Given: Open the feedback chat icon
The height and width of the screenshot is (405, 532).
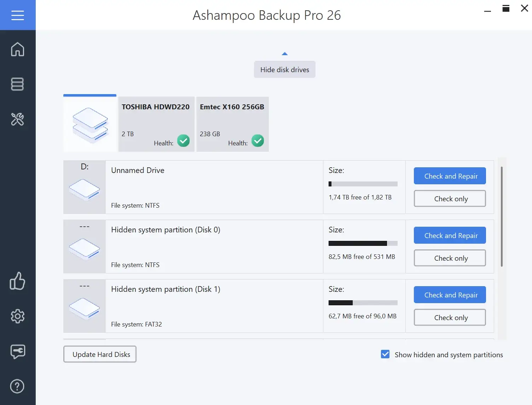Looking at the screenshot, I should [x=18, y=351].
